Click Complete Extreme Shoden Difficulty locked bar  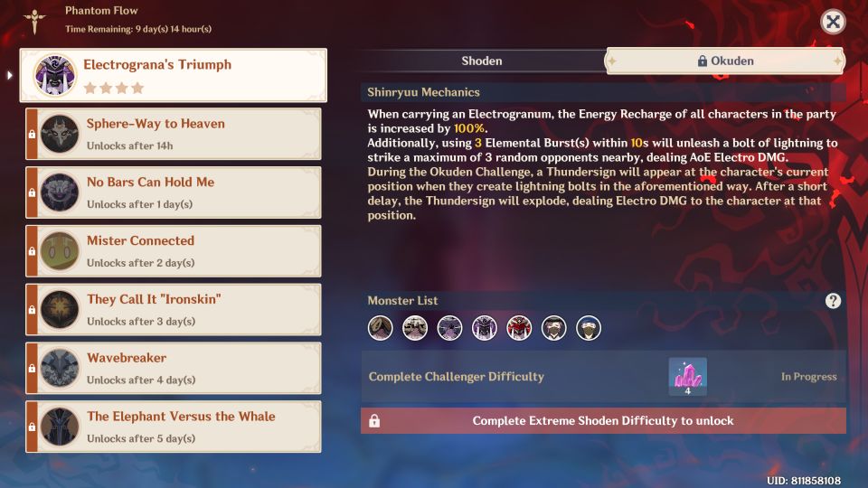[x=603, y=420]
